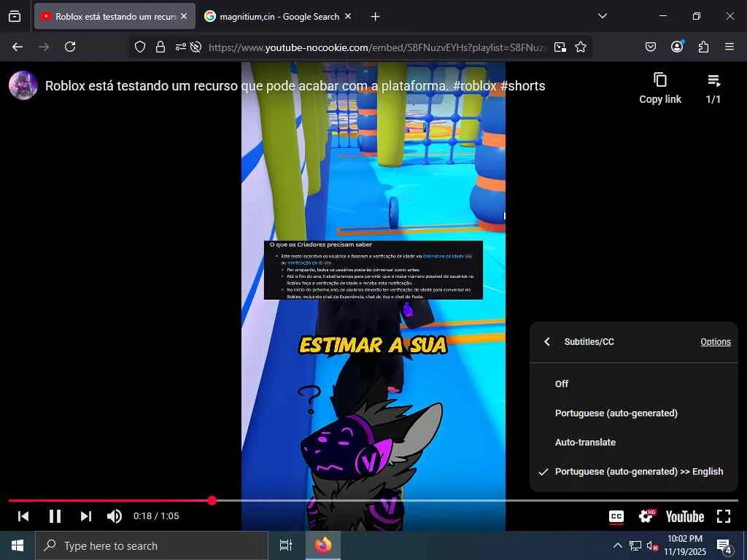Open the player settings gear
747x560 pixels.
(x=646, y=516)
